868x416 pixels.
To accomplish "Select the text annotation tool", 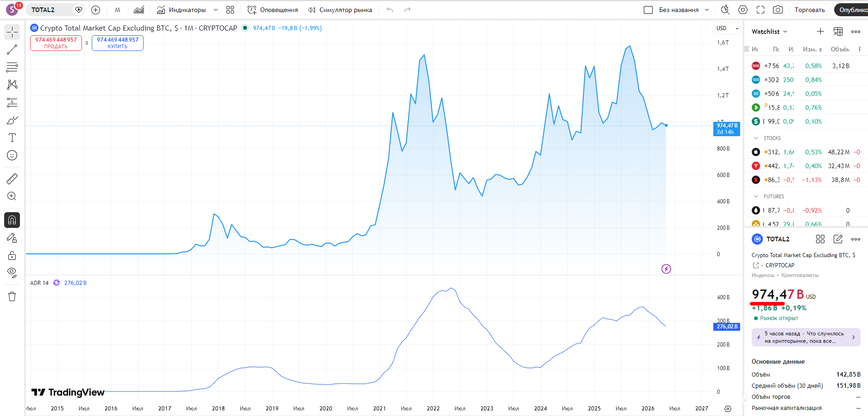I will coord(12,138).
